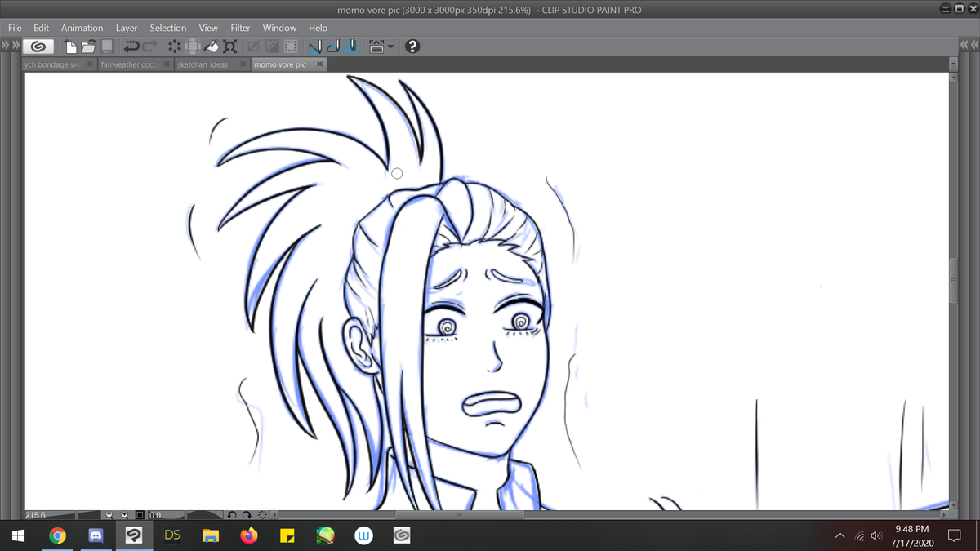The height and width of the screenshot is (551, 980).
Task: Toggle Snap to Special Ruler
Action: (x=334, y=47)
